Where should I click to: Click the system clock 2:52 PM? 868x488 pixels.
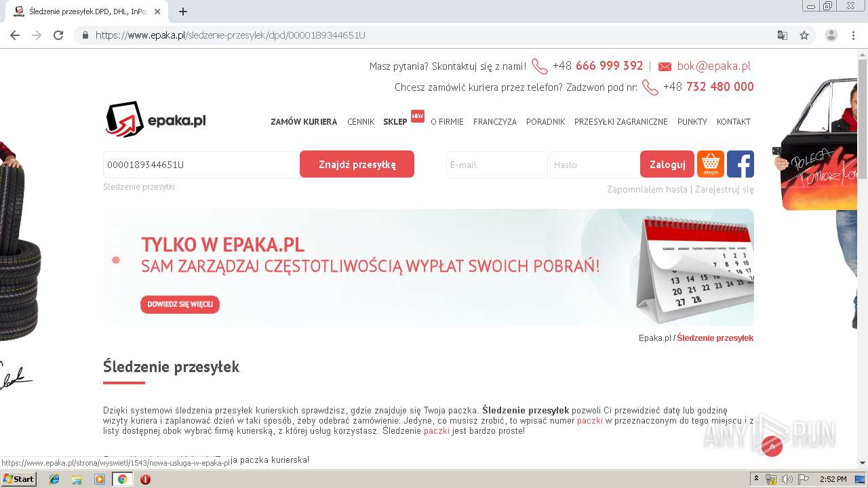(x=833, y=479)
